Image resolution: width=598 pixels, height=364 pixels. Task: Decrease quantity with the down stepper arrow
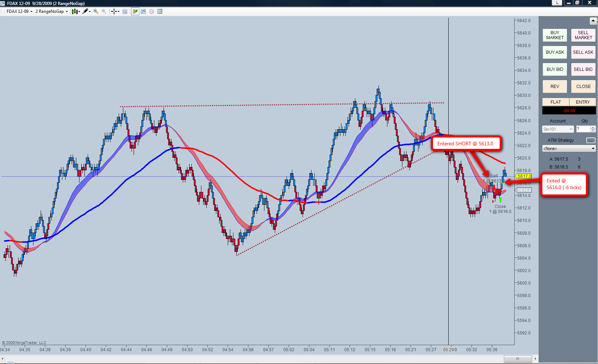click(x=593, y=131)
